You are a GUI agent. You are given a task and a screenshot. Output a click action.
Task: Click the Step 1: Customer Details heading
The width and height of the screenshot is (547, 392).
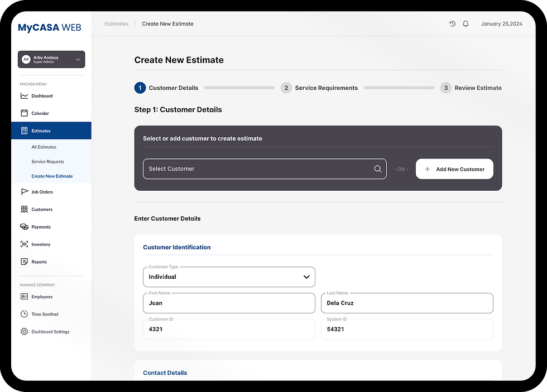(178, 109)
